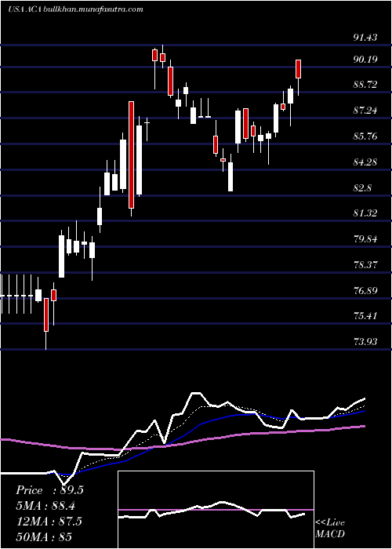Click the 91.43 price axis label
The height and width of the screenshot is (549, 392).
point(365,38)
